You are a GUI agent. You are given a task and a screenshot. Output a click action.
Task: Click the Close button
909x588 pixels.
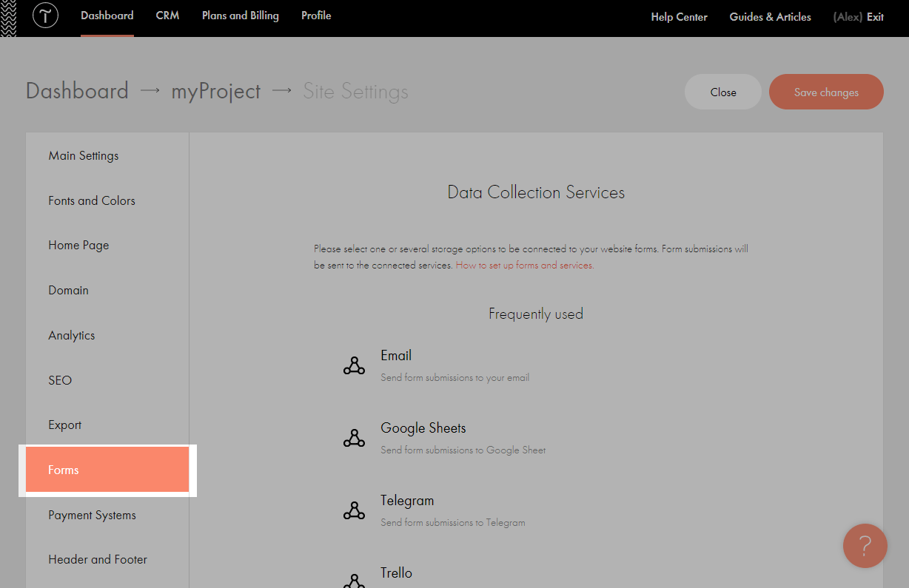pyautogui.click(x=722, y=92)
